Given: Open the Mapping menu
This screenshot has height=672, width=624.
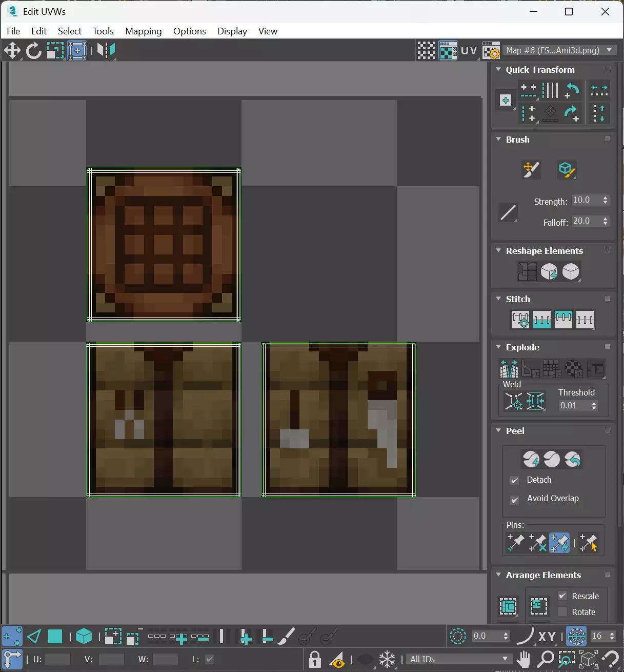Looking at the screenshot, I should 144,31.
